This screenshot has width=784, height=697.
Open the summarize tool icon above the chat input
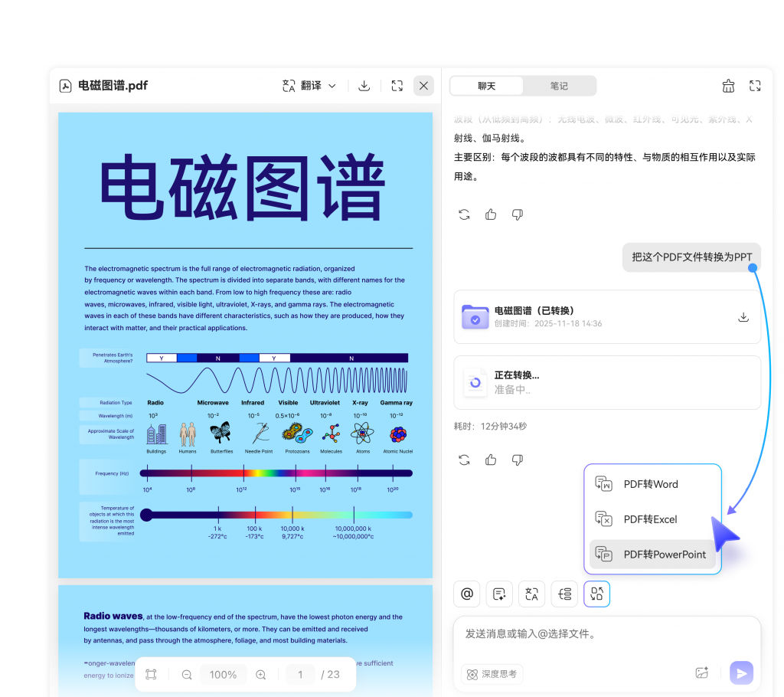(x=499, y=594)
